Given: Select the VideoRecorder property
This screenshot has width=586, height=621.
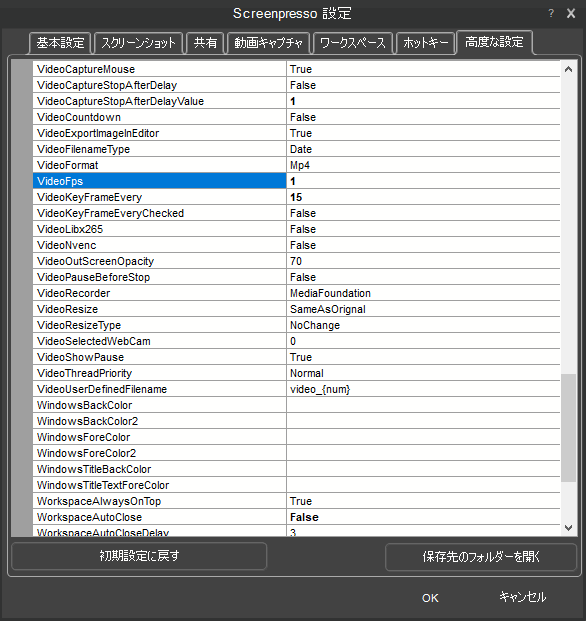Looking at the screenshot, I should point(159,293).
